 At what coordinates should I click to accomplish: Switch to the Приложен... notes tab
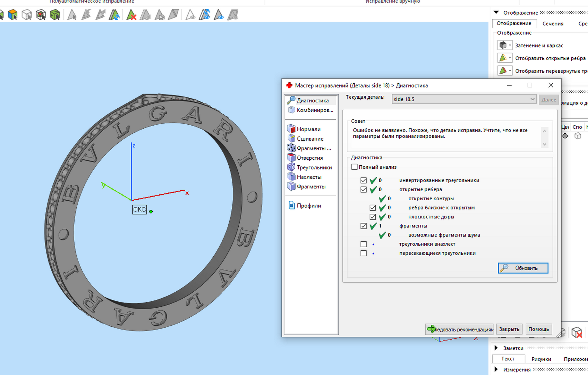click(575, 359)
